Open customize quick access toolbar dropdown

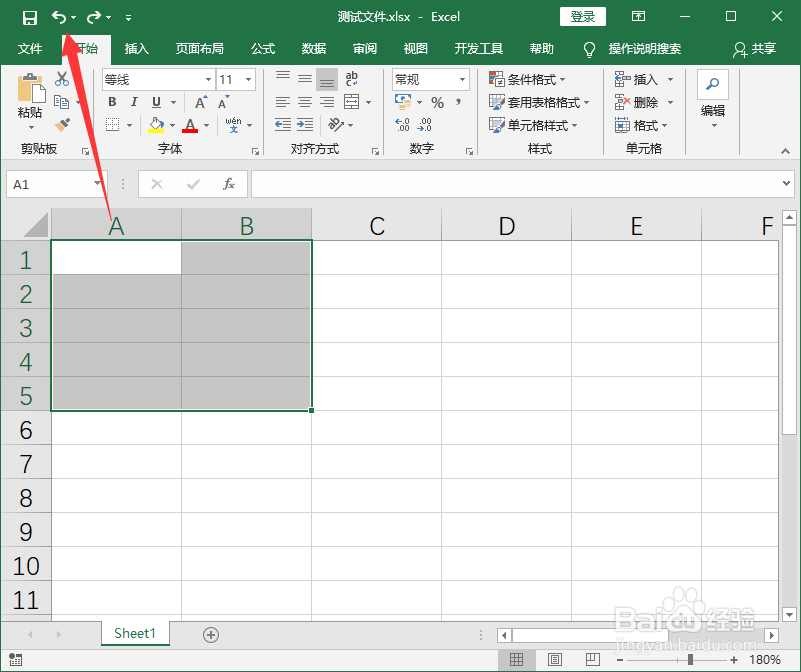pyautogui.click(x=128, y=18)
